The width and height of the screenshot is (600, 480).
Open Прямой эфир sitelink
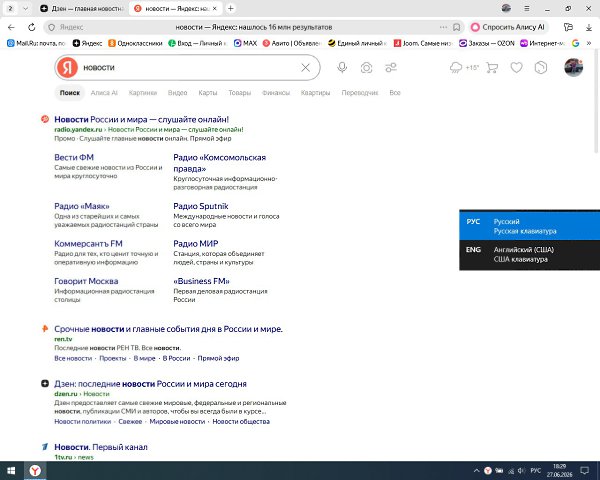tap(218, 358)
